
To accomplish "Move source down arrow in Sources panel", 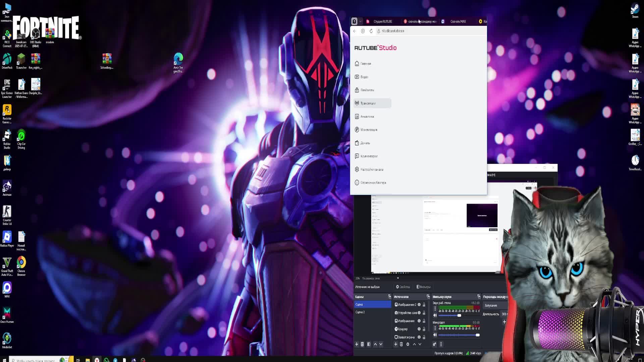I will tap(420, 344).
